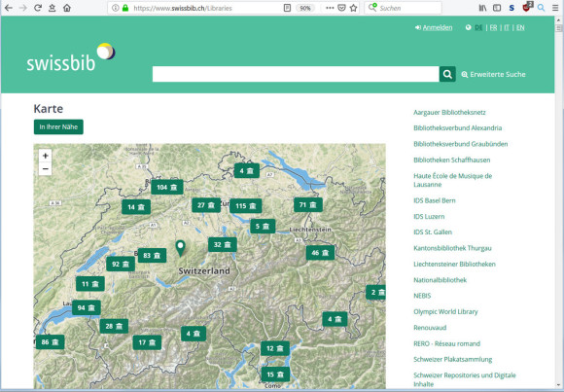Open the 15 libraries cluster near Como
Screen dimensions: 564x392
coord(275,374)
